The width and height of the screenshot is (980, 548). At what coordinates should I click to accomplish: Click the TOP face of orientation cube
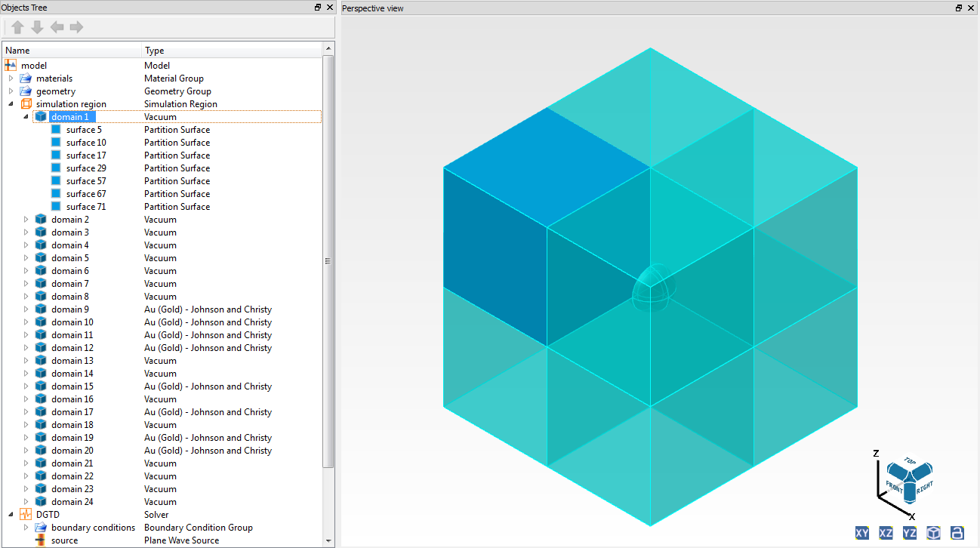click(x=910, y=461)
